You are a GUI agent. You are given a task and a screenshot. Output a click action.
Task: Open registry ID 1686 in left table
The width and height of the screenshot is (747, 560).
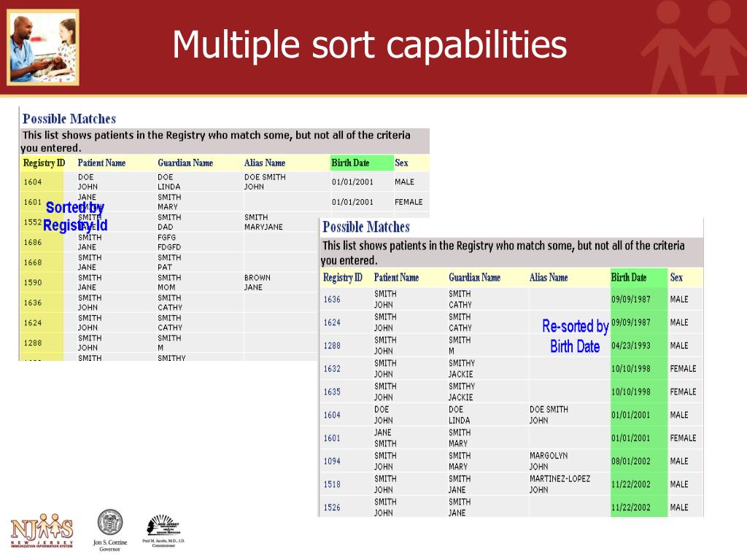[x=32, y=243]
